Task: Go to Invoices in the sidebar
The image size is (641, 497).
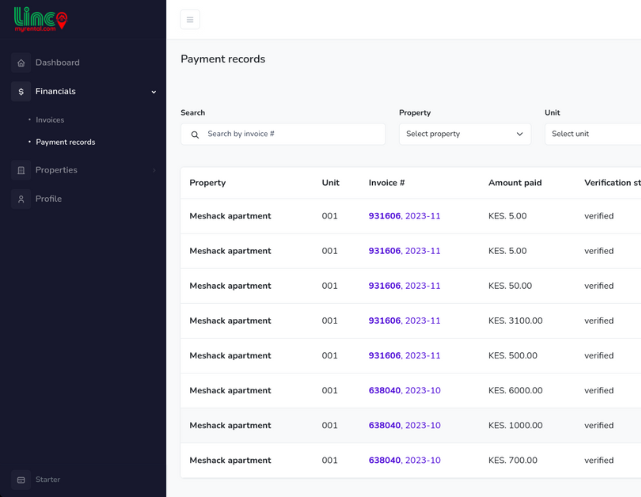Action: [x=50, y=120]
